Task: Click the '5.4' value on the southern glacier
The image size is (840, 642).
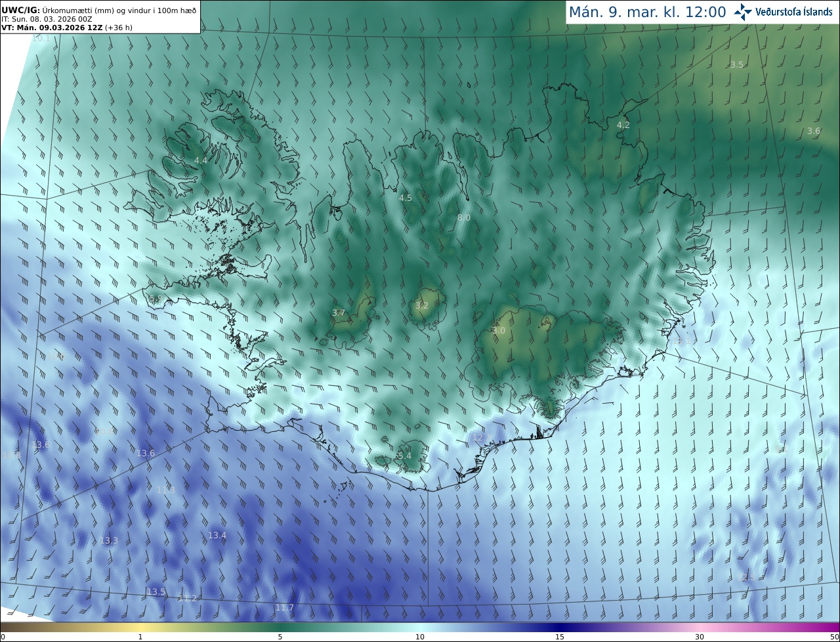Action: pos(404,456)
